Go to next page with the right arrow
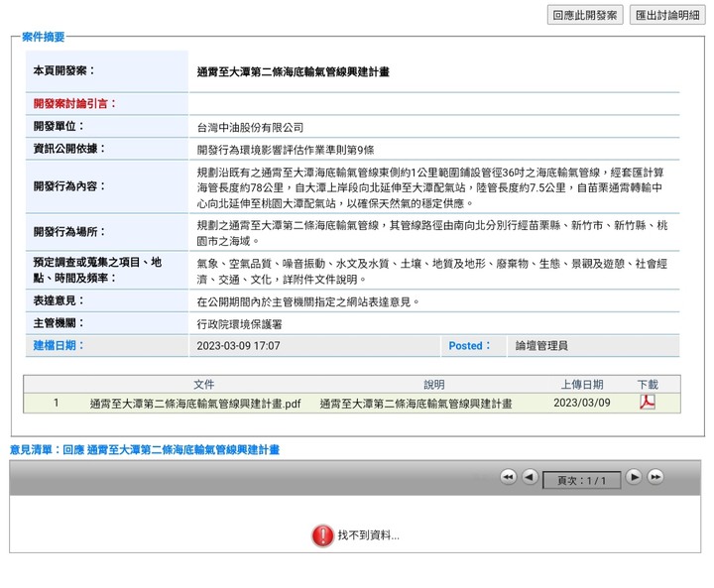This screenshot has width=714, height=588. [x=634, y=477]
